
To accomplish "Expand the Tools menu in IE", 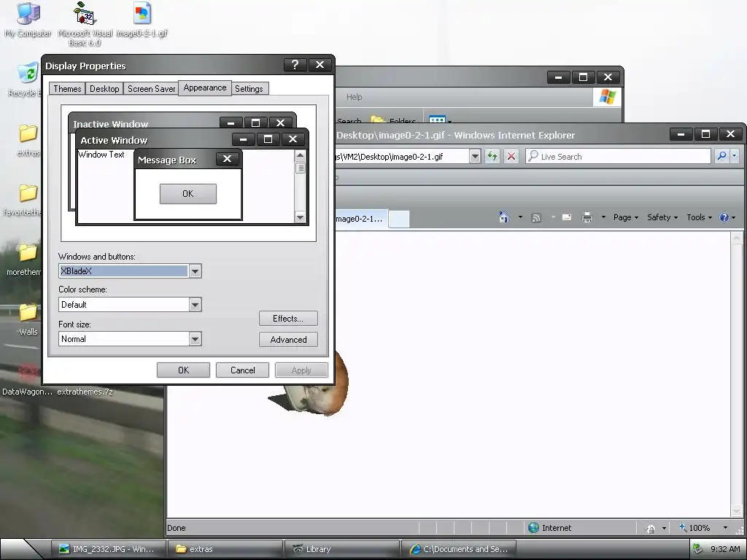I will click(x=699, y=217).
